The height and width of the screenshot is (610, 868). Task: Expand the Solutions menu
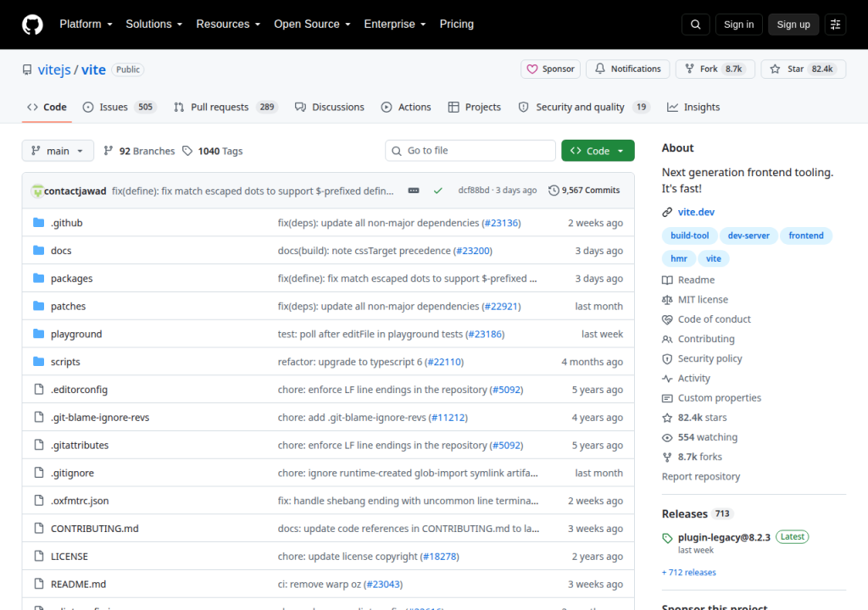[154, 25]
